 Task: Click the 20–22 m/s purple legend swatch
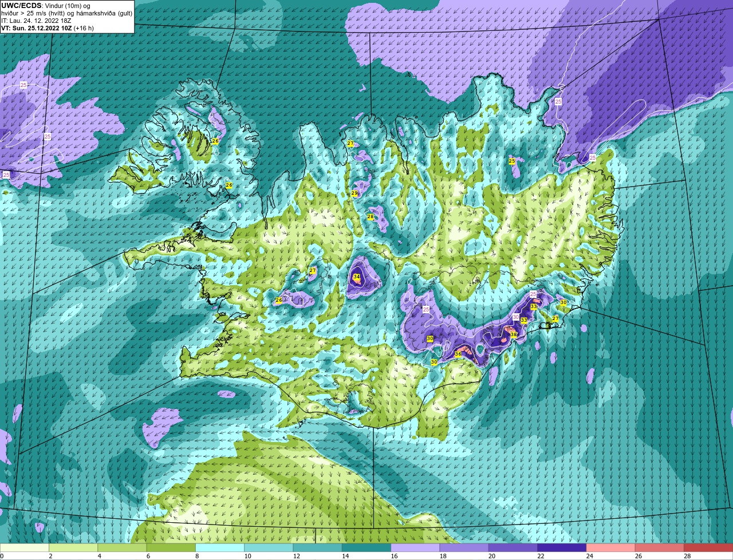click(x=513, y=547)
